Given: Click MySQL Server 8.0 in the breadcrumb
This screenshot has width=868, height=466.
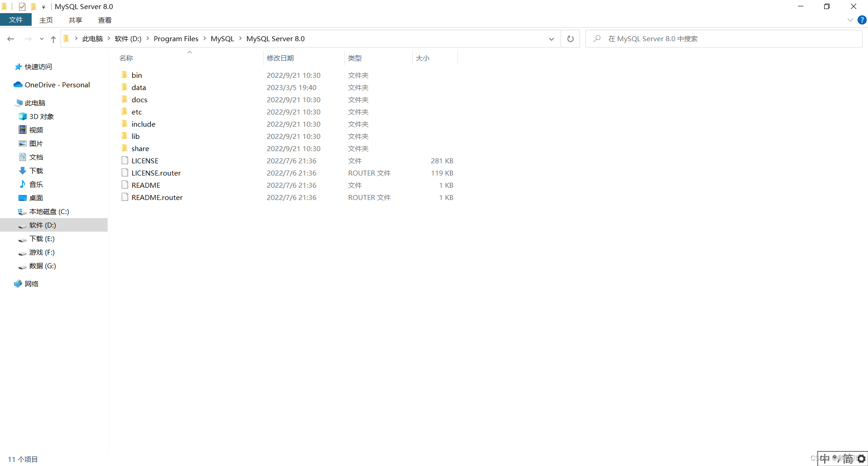Looking at the screenshot, I should [275, 39].
